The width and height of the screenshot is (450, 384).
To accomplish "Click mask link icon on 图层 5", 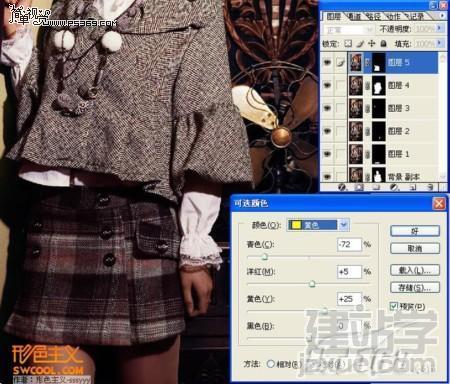I will pyautogui.click(x=368, y=62).
